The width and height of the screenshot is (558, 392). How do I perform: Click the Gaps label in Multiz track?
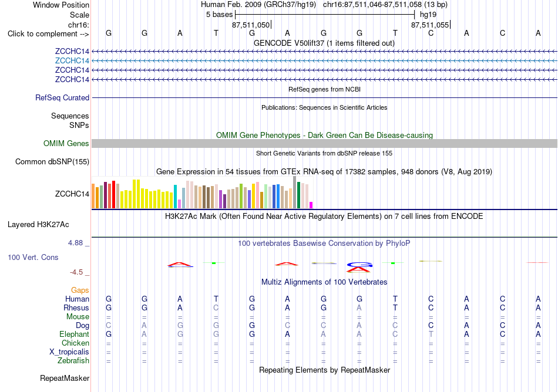80,290
